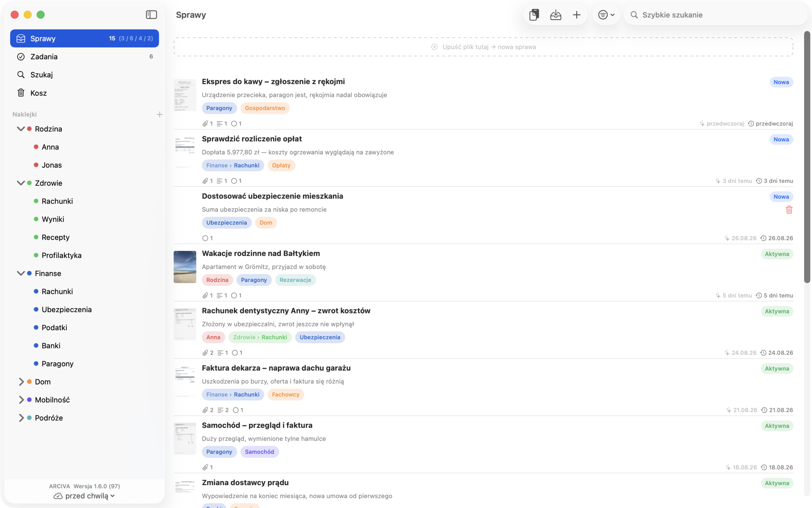The image size is (812, 508).
Task: Select the Anna label
Action: pyautogui.click(x=50, y=147)
